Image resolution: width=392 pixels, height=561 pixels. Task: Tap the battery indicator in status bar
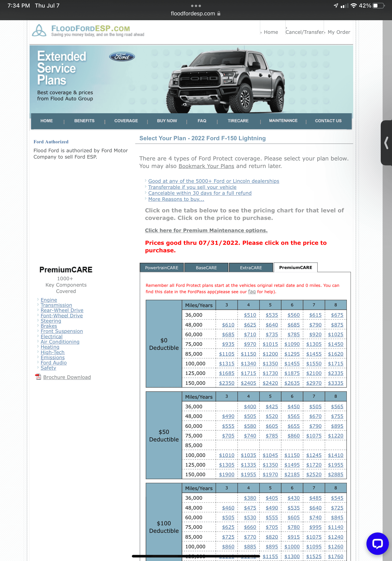pyautogui.click(x=379, y=6)
